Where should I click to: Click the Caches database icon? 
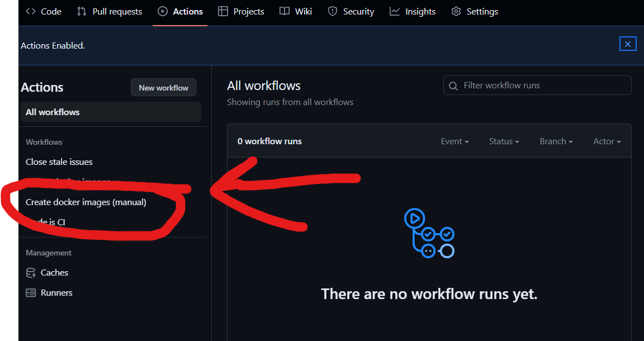[31, 273]
